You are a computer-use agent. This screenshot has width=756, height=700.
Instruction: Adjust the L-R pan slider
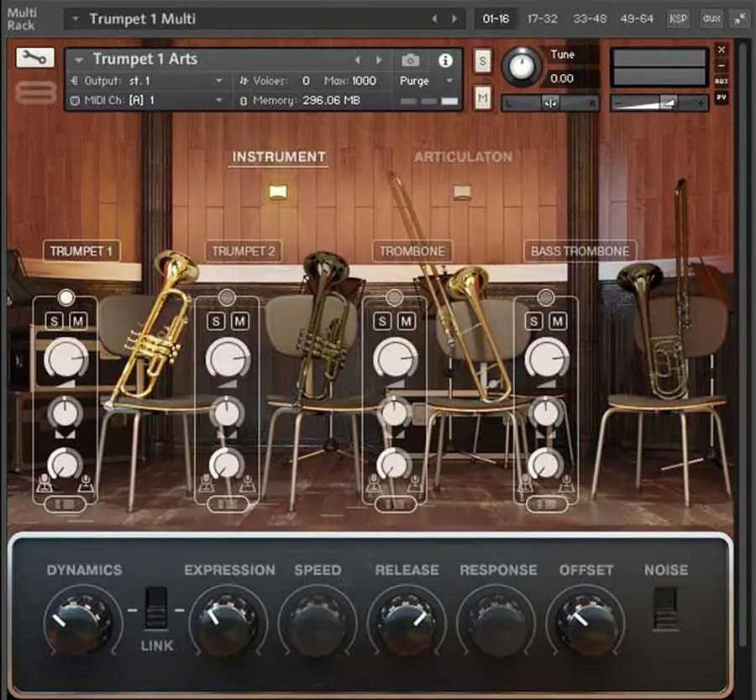pyautogui.click(x=550, y=103)
